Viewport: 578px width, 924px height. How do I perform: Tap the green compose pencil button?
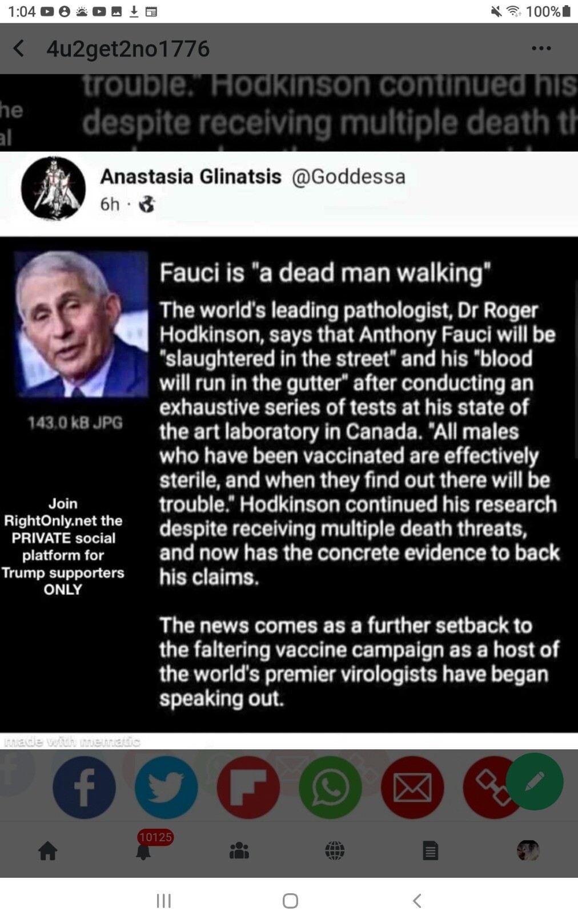(535, 781)
